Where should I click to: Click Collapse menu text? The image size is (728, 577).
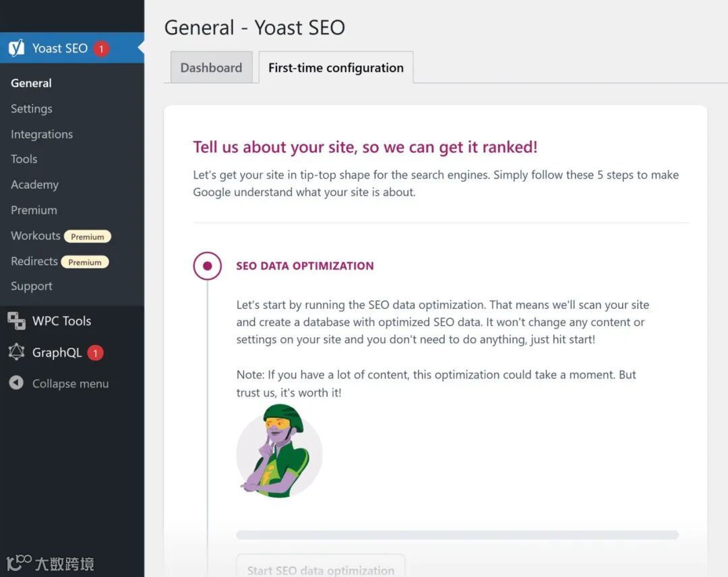click(x=71, y=384)
